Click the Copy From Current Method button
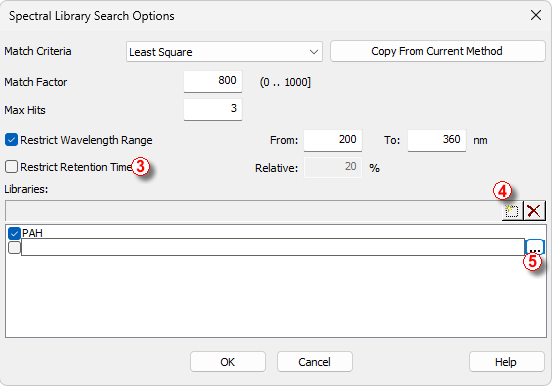 [438, 51]
